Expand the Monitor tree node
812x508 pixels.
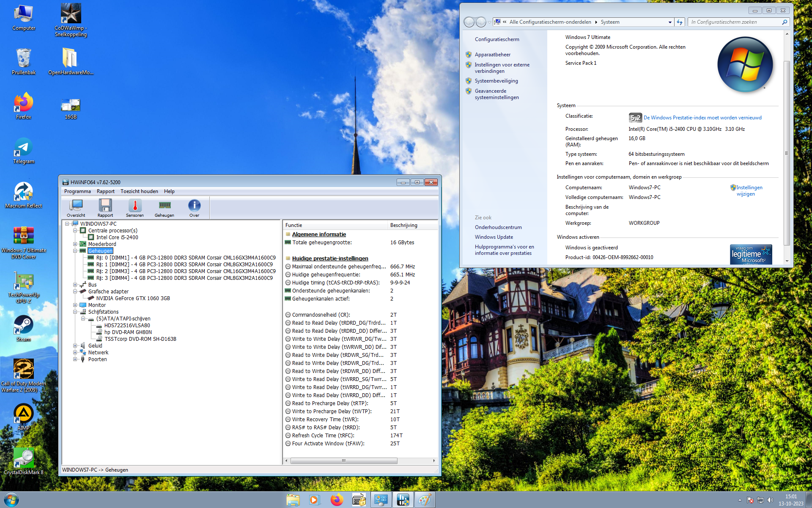point(75,305)
